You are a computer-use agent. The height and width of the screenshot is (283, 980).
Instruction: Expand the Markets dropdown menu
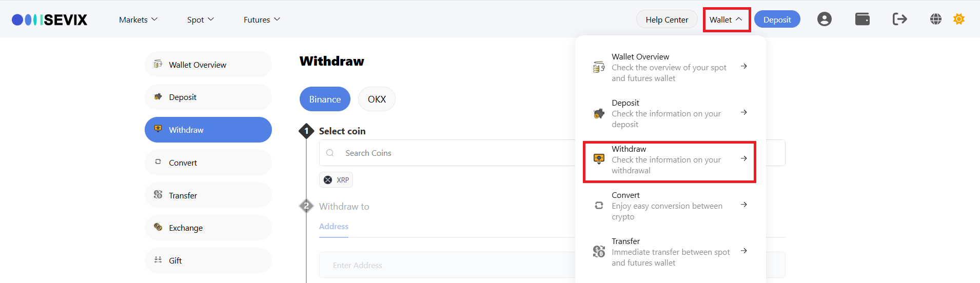[138, 19]
